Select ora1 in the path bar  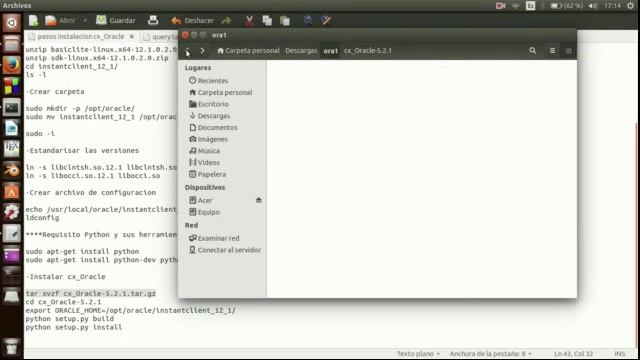pyautogui.click(x=331, y=51)
